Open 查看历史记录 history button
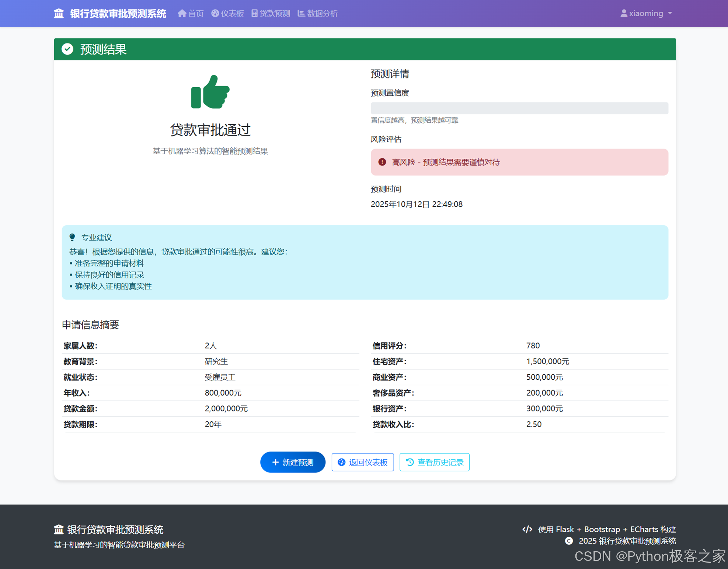The image size is (728, 569). click(x=434, y=462)
